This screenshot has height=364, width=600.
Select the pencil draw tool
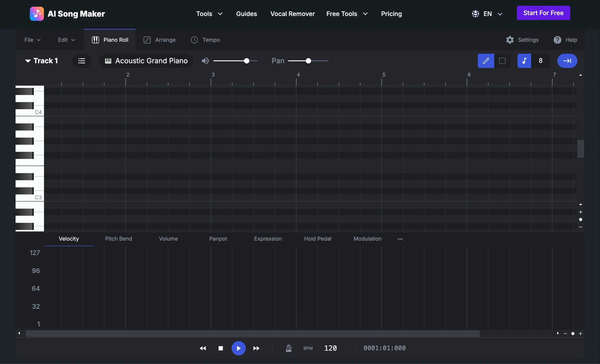pos(486,61)
